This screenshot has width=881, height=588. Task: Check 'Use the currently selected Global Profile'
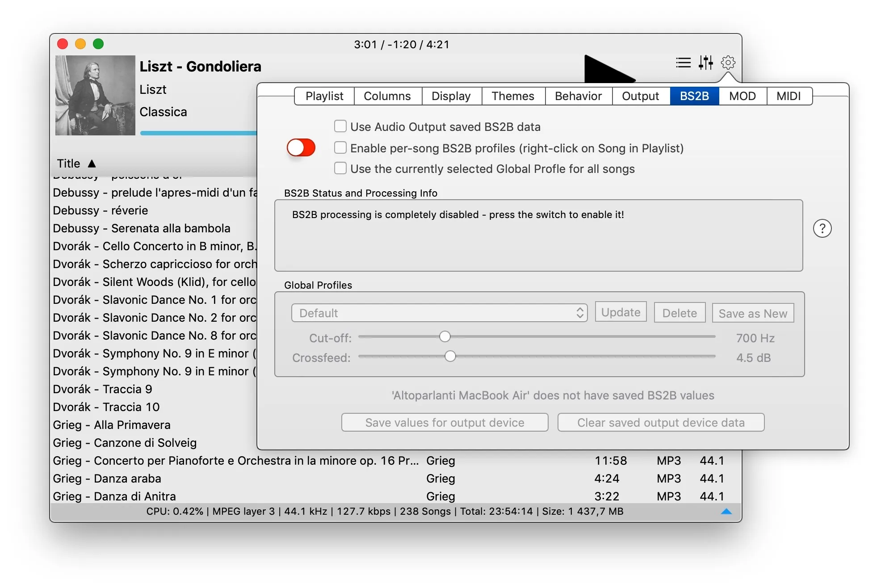point(340,168)
